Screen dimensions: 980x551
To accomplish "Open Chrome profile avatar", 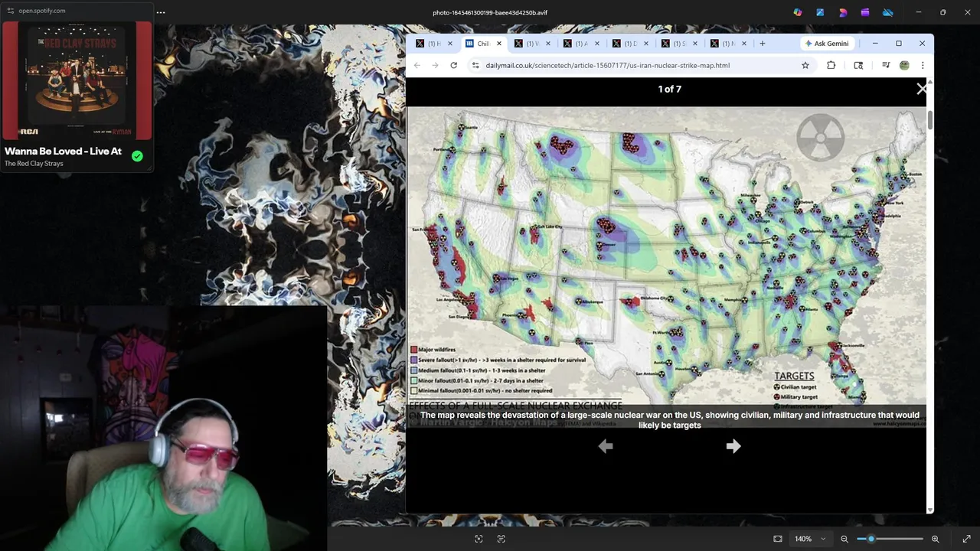I will pos(904,65).
